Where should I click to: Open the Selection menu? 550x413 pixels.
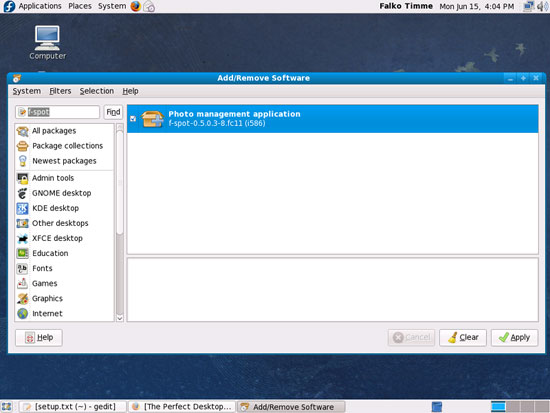tap(97, 91)
